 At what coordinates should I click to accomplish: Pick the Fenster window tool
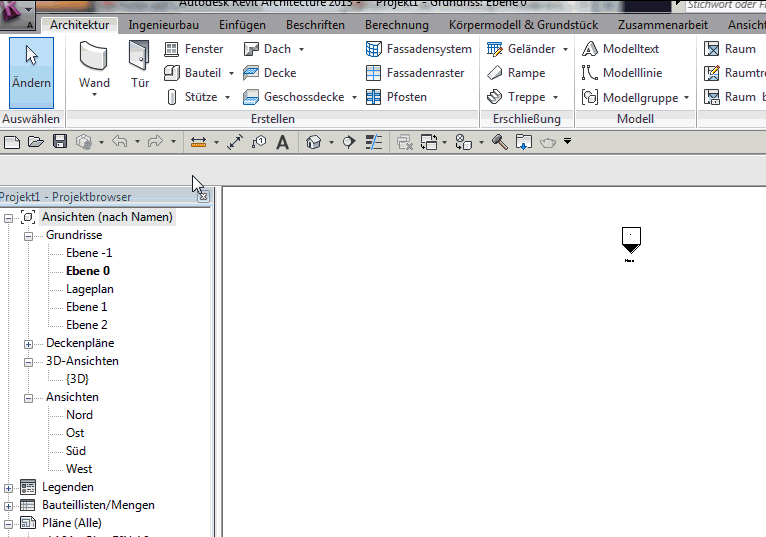tap(193, 49)
